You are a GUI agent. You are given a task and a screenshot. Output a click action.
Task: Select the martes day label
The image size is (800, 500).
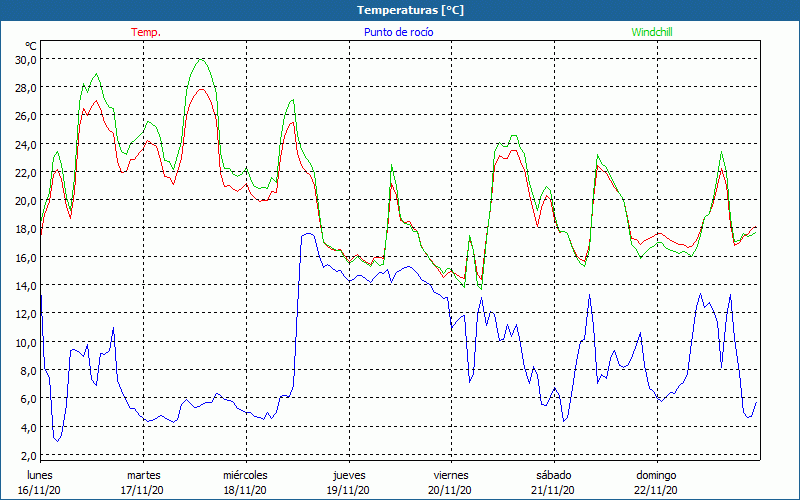143,475
